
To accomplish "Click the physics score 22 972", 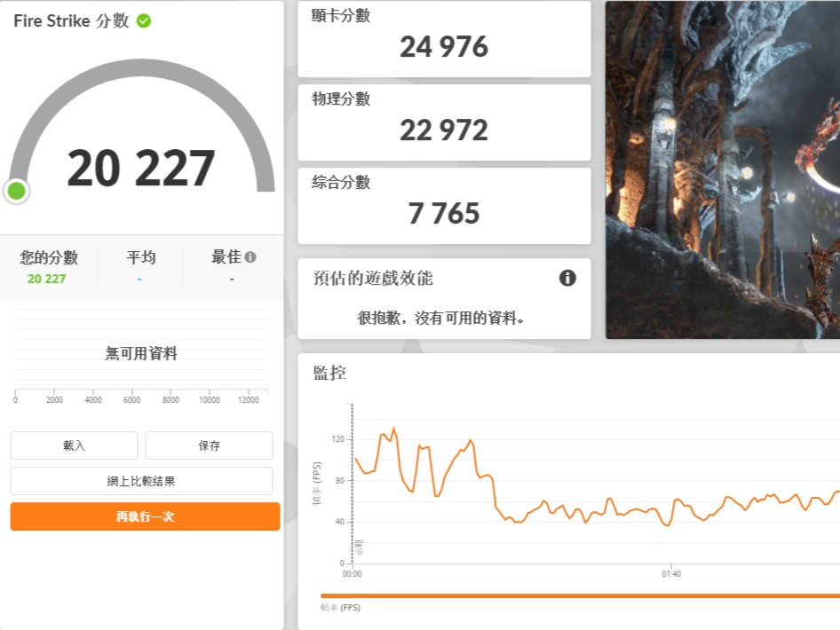I will pos(444,130).
